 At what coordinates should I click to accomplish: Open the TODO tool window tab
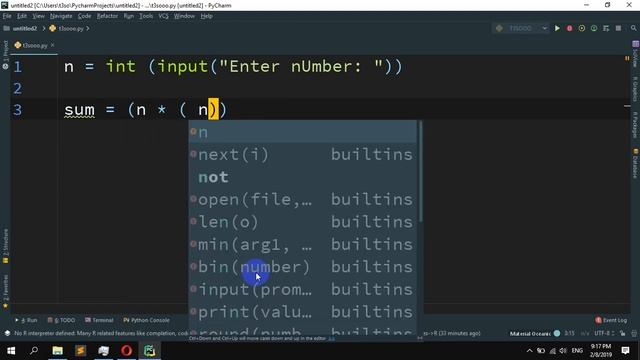(x=61, y=320)
